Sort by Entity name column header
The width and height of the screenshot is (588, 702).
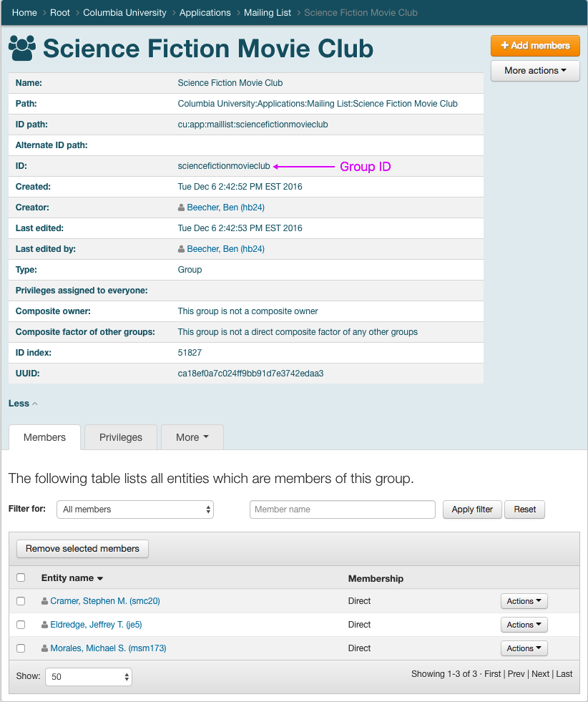[72, 578]
